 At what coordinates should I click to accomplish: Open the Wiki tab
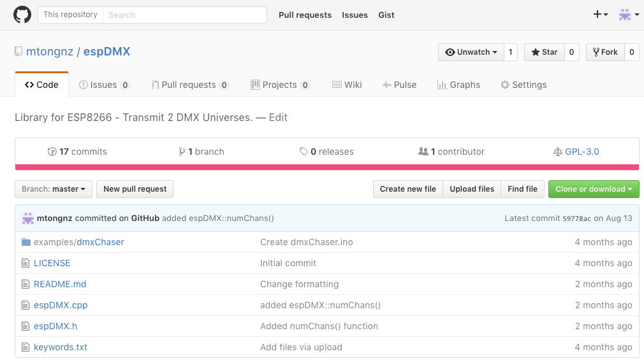(x=347, y=85)
